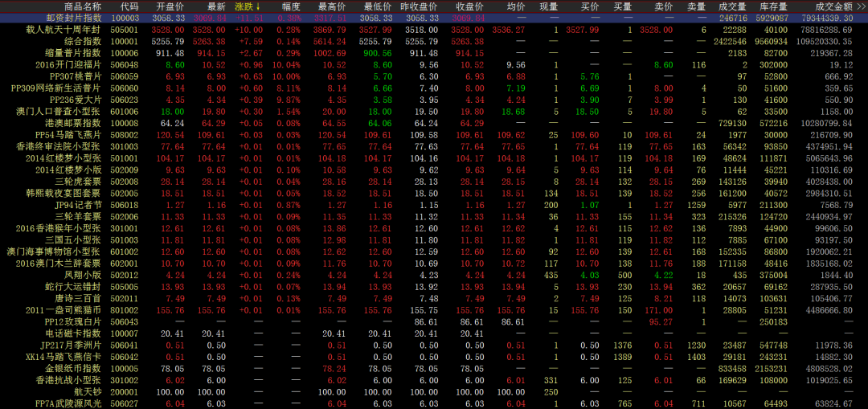Viewport: 868px width, 409px height.
Task: Select the 凤翔小版 row
Action: pyautogui.click(x=434, y=275)
